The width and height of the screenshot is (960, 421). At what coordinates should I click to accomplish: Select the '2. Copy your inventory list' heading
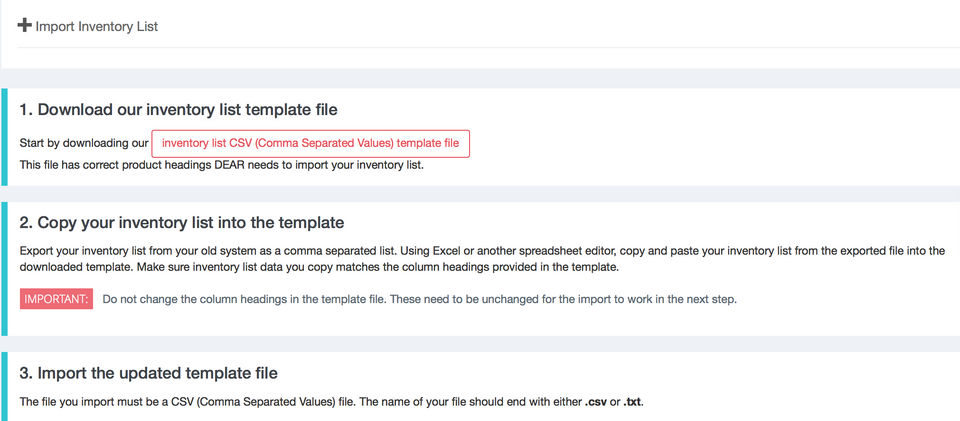point(181,223)
